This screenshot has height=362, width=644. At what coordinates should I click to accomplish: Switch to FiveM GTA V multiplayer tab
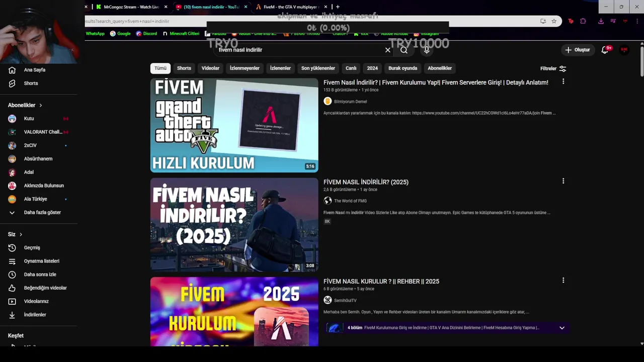click(288, 7)
